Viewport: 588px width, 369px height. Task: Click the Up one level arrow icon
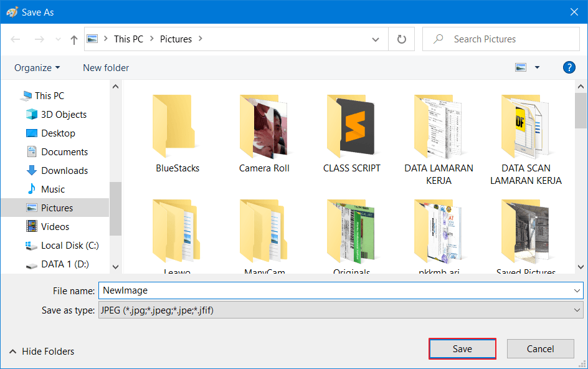[74, 39]
